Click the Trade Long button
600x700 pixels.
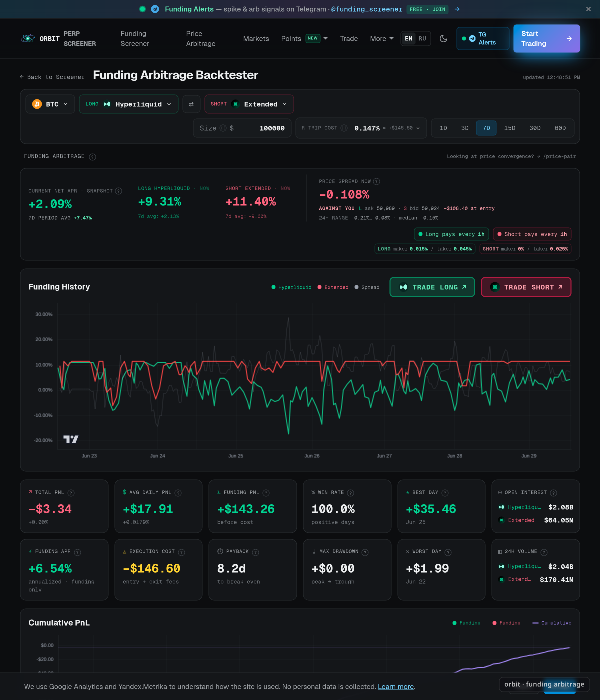(432, 287)
